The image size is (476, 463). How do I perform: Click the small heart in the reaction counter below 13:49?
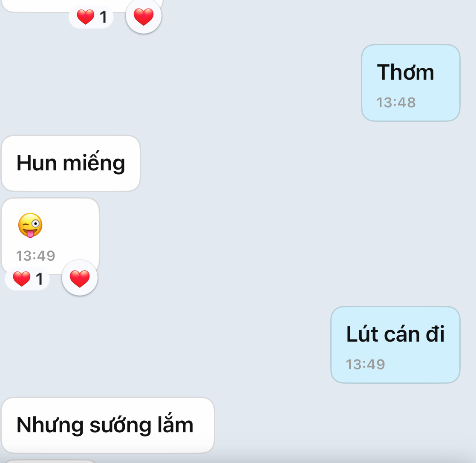click(x=22, y=279)
